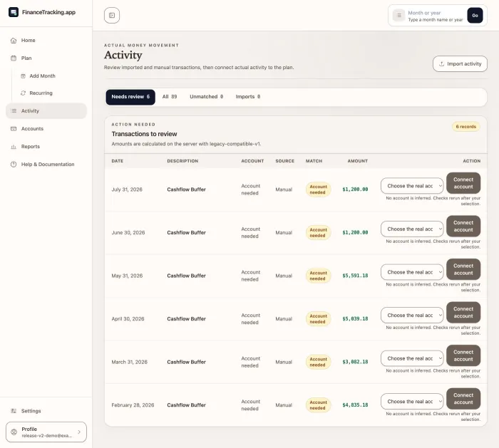
Task: Connect account for July 31, 2026 row
Action: [463, 183]
